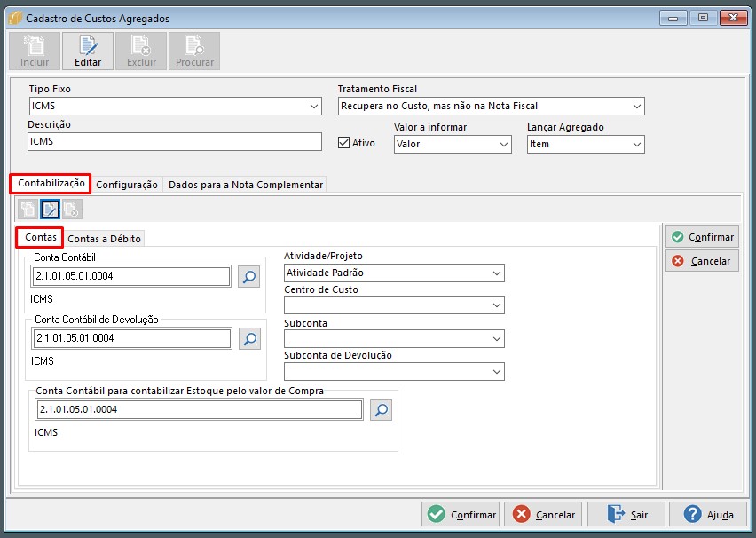This screenshot has height=538, width=756.
Task: Click the Editar toolbar button
Action: coord(88,51)
